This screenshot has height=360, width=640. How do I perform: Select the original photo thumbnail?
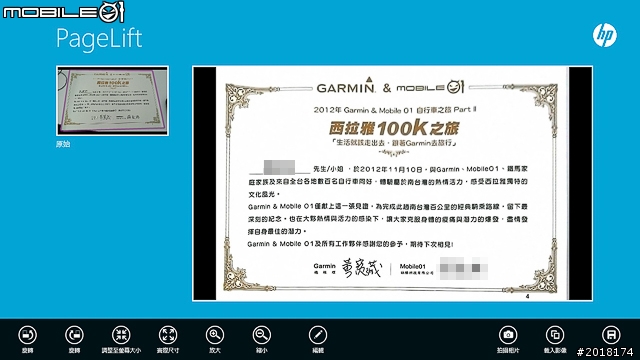(x=112, y=100)
